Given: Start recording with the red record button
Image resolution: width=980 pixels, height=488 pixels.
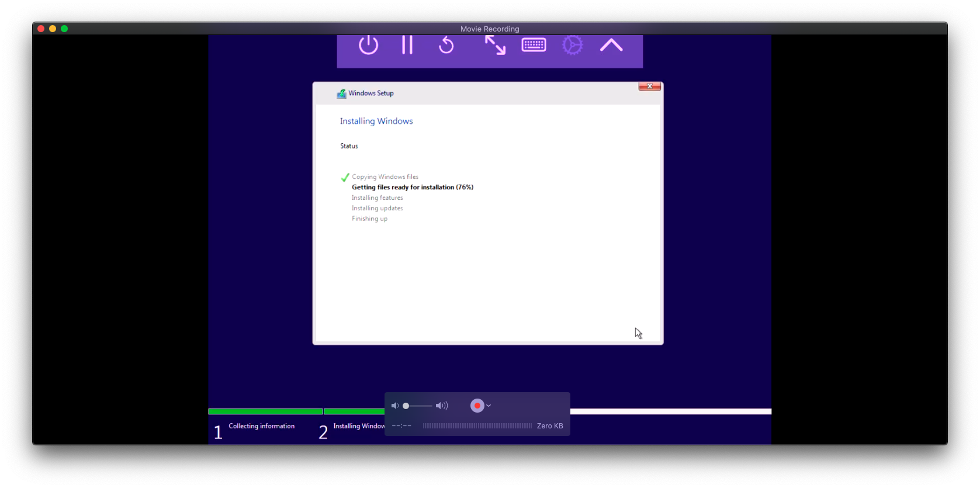Looking at the screenshot, I should click(x=477, y=406).
